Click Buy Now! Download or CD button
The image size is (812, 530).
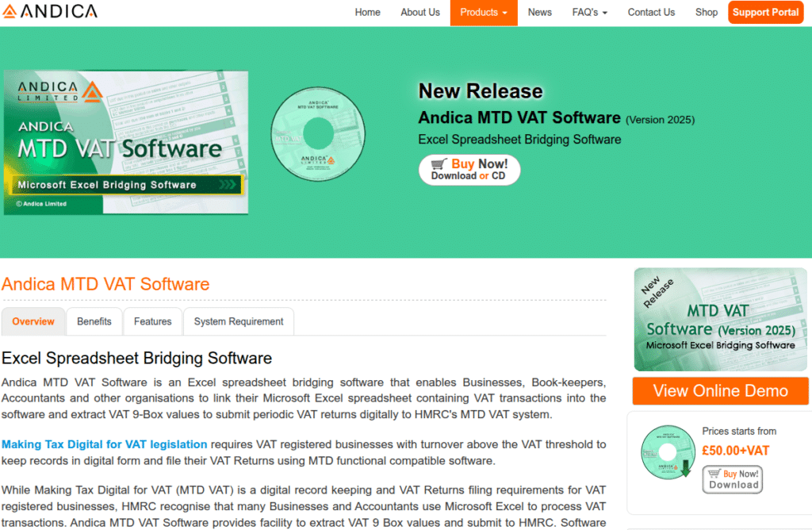coord(469,170)
